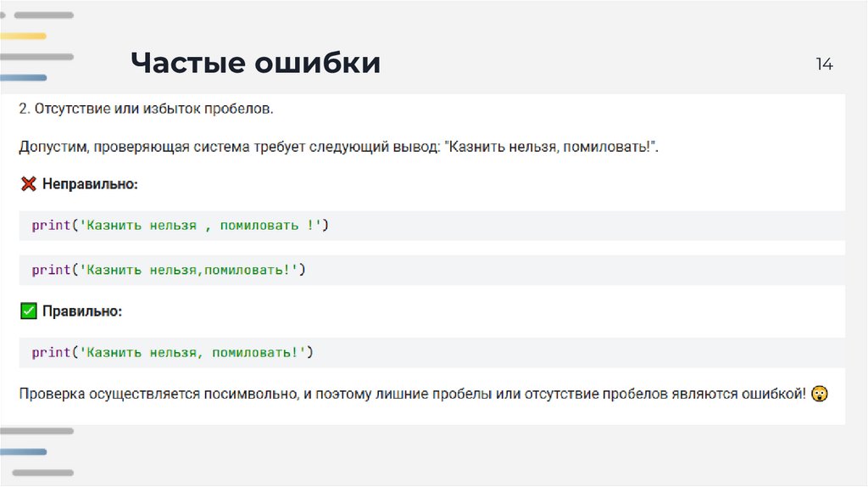The height and width of the screenshot is (487, 868).
Task: Click the "Правильно:" label
Action: coord(82,311)
